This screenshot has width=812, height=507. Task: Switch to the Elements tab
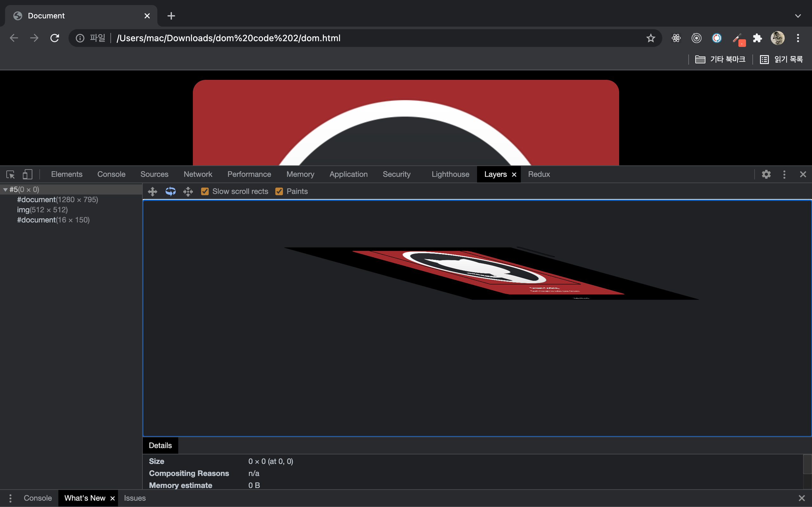coord(66,174)
